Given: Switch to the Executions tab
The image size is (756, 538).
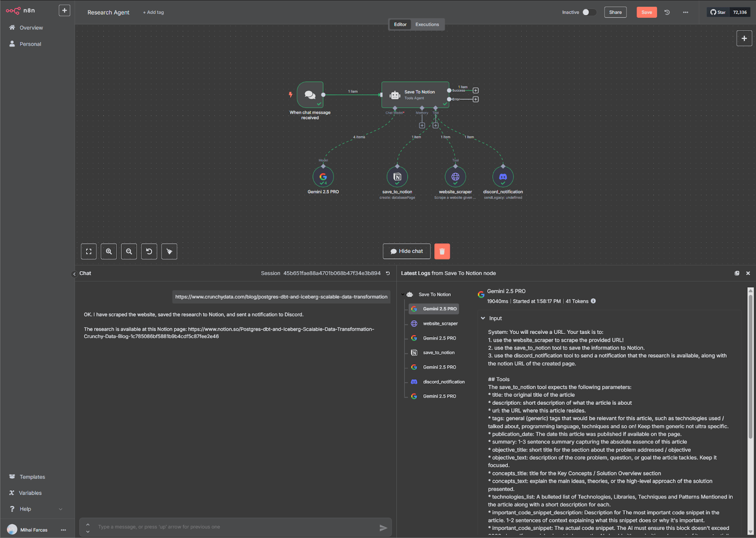Looking at the screenshot, I should [x=427, y=25].
